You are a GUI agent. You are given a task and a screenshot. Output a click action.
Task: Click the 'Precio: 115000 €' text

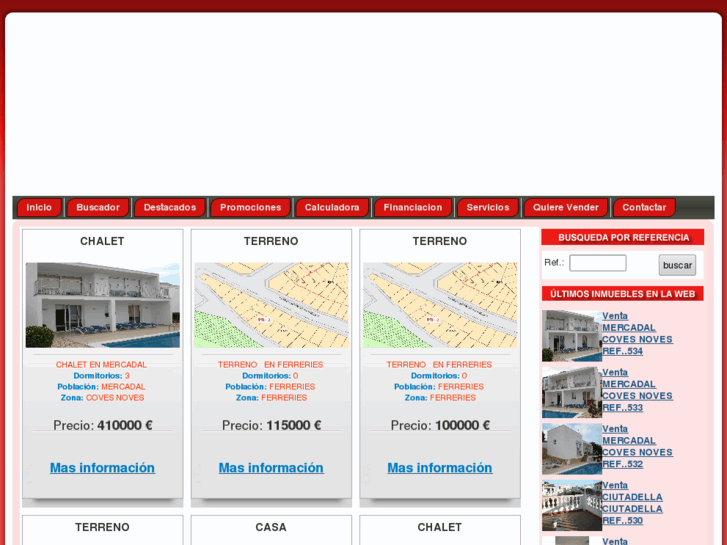[271, 425]
